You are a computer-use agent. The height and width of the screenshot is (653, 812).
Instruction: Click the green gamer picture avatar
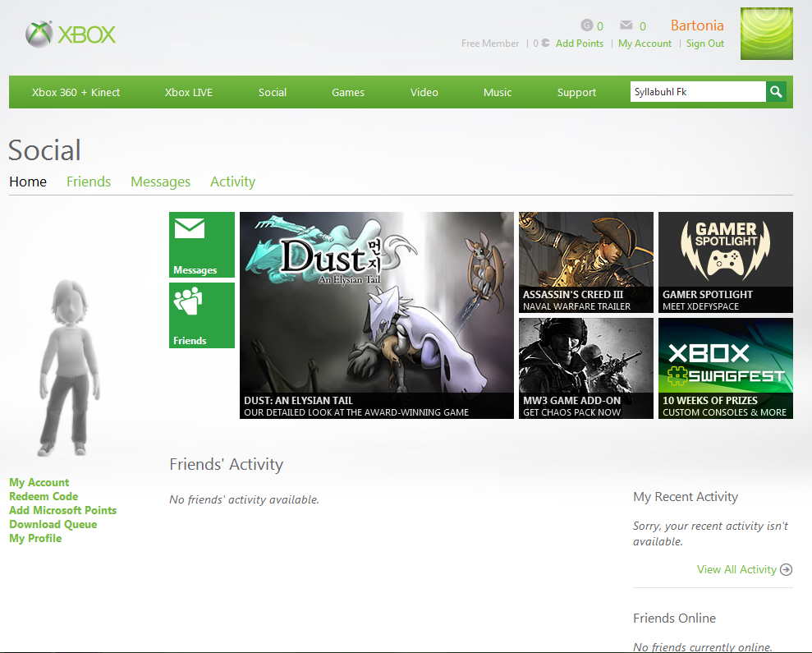(x=766, y=34)
